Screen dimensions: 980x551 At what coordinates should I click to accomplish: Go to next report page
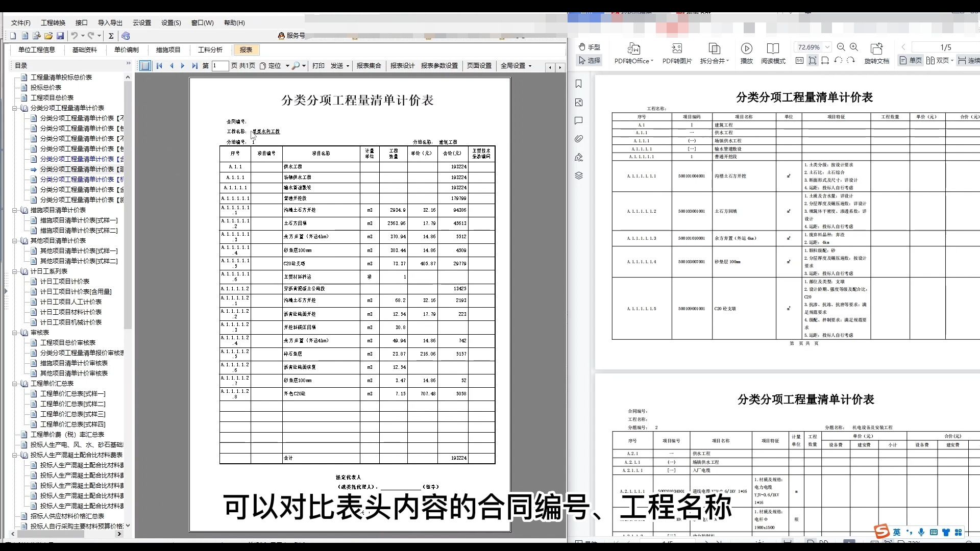(x=183, y=66)
